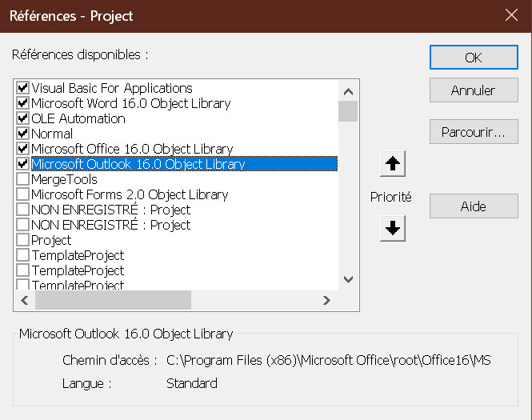The image size is (532, 420).
Task: Click the vertical scrollbar thumb
Action: click(348, 110)
